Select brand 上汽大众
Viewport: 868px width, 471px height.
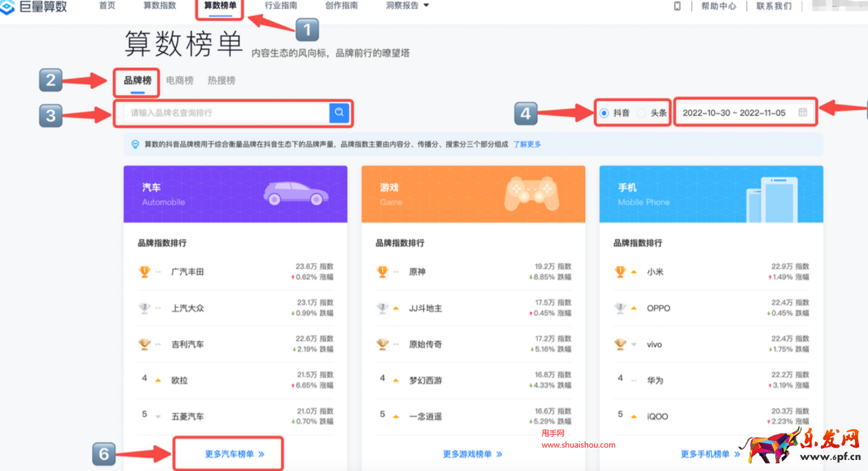click(x=188, y=308)
